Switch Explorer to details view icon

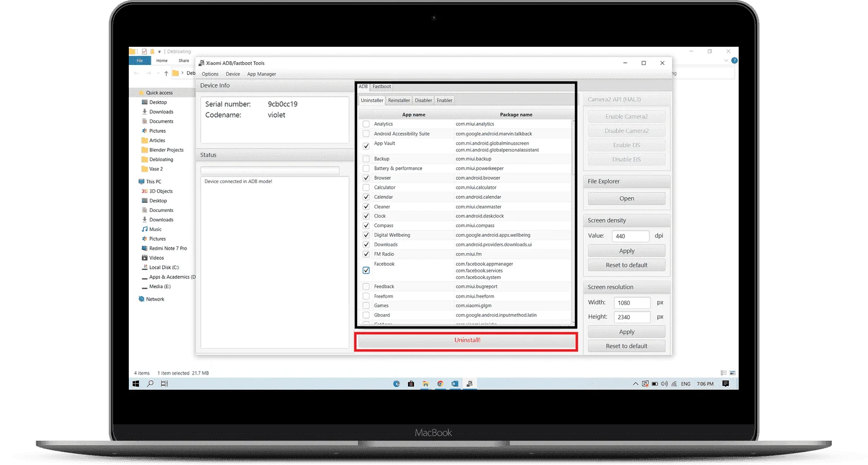[724, 373]
